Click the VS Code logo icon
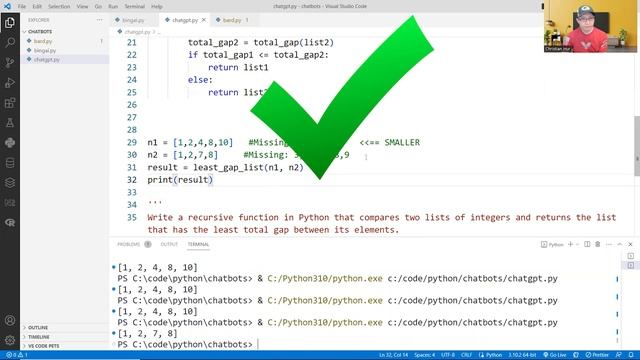This screenshot has height=360, width=640. (x=7, y=6)
